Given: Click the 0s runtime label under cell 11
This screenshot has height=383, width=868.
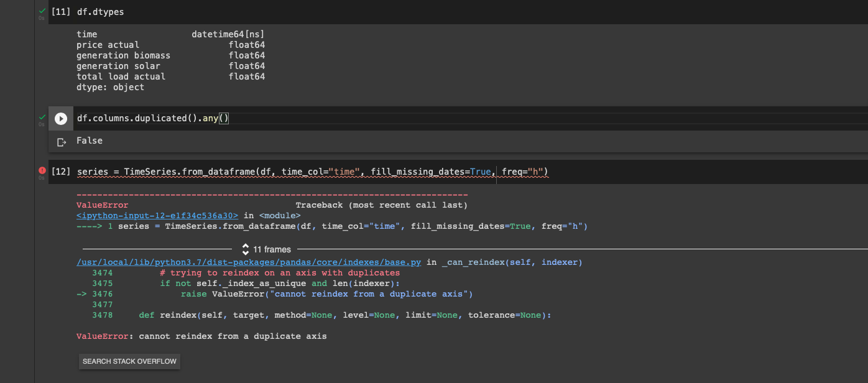Looking at the screenshot, I should (x=41, y=19).
